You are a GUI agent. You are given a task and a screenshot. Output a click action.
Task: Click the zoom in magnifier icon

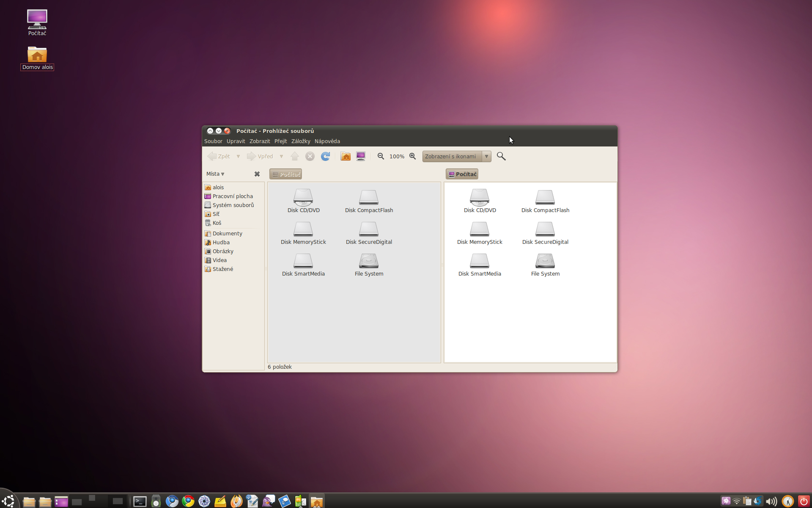[x=413, y=156]
